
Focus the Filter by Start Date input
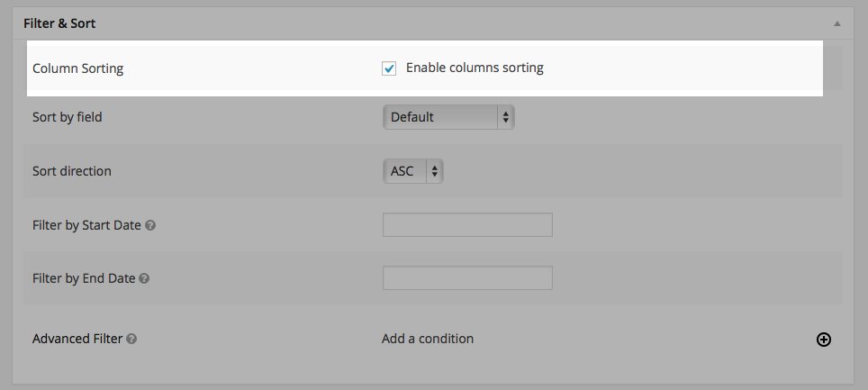point(467,225)
